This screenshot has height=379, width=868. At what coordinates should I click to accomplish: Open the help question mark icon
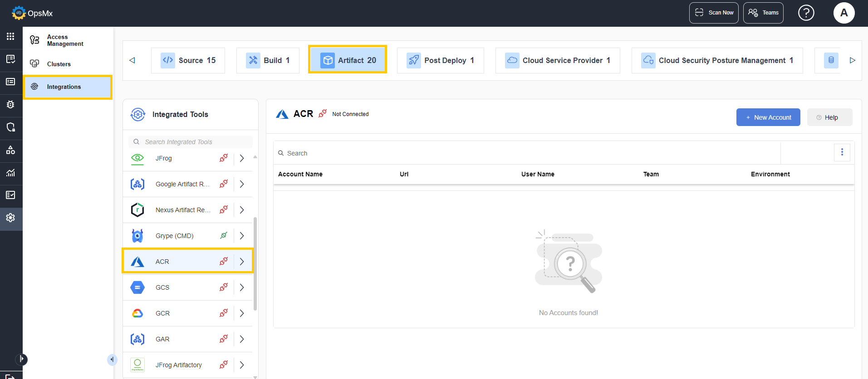[x=806, y=13]
